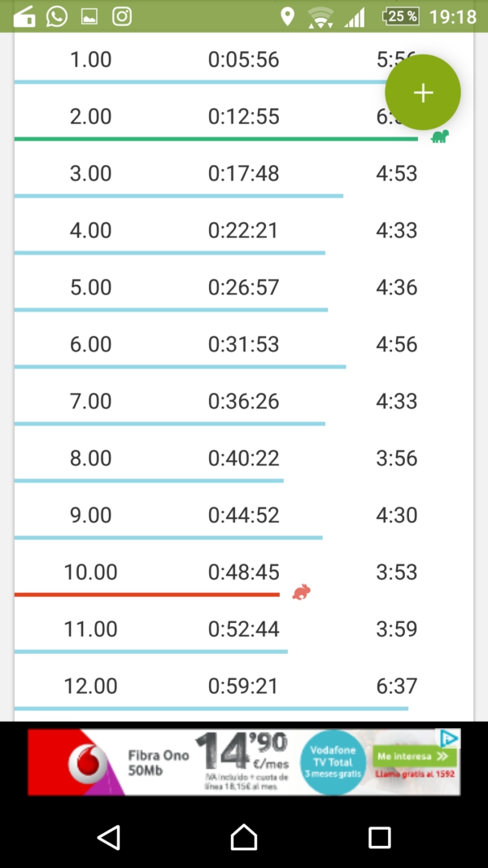This screenshot has width=488, height=868.
Task: Select lap row with time 0:59:21
Action: click(244, 686)
